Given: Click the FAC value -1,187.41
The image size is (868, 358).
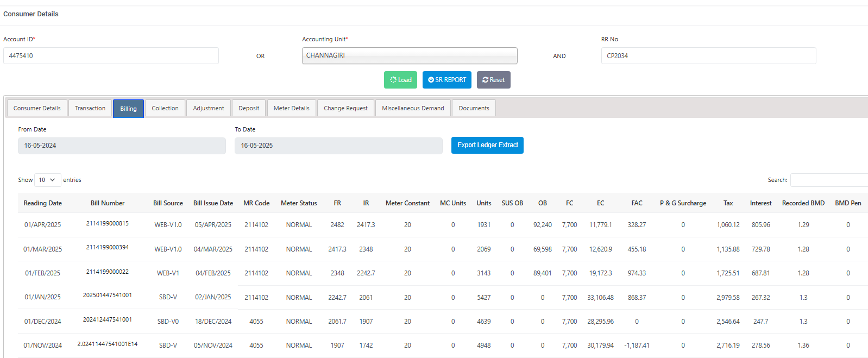Looking at the screenshot, I should [637, 346].
